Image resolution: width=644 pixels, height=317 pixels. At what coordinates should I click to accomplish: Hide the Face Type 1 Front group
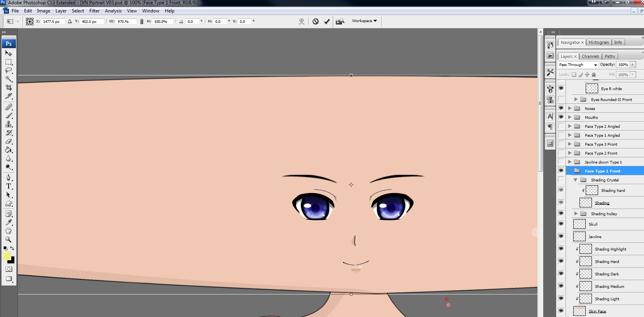561,171
